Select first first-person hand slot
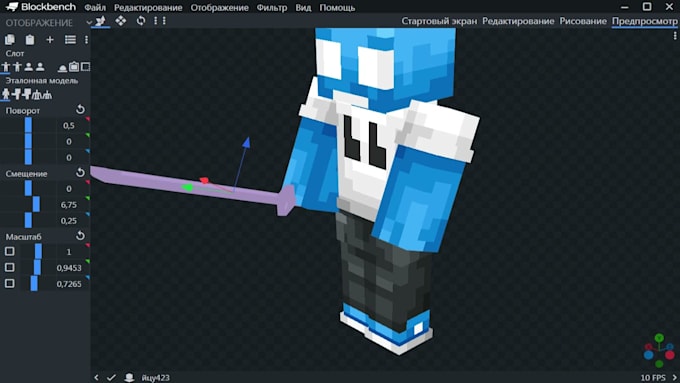 click(29, 67)
